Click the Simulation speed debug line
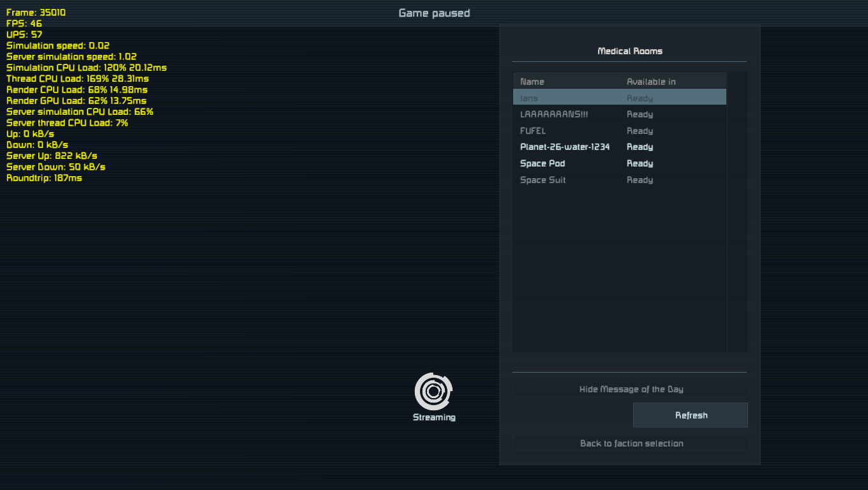Screen dimensions: 868x490 (58, 46)
